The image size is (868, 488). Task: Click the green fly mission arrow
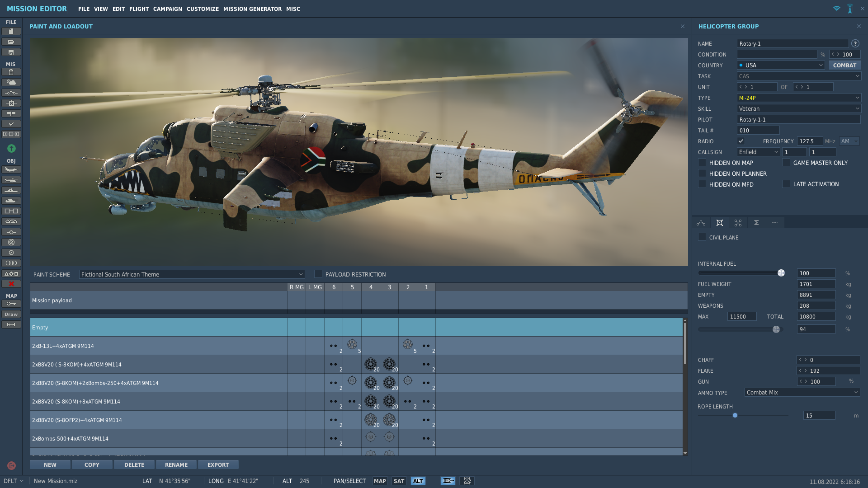11,148
